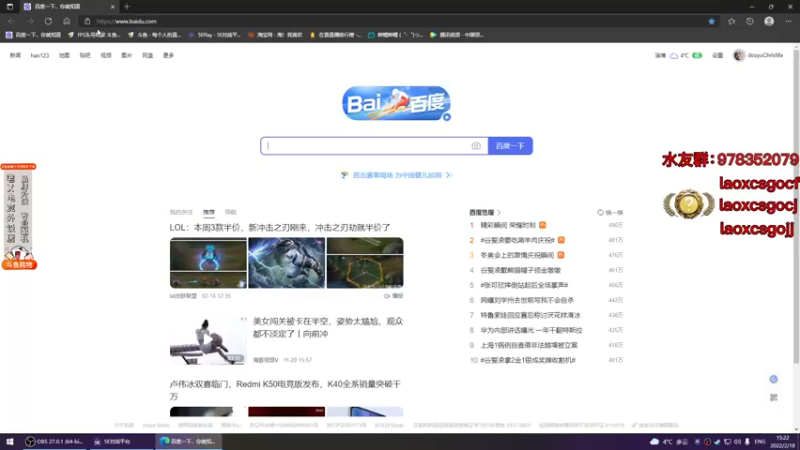Expand the 百度热搜 heading chevron
The height and width of the screenshot is (450, 800).
(499, 212)
